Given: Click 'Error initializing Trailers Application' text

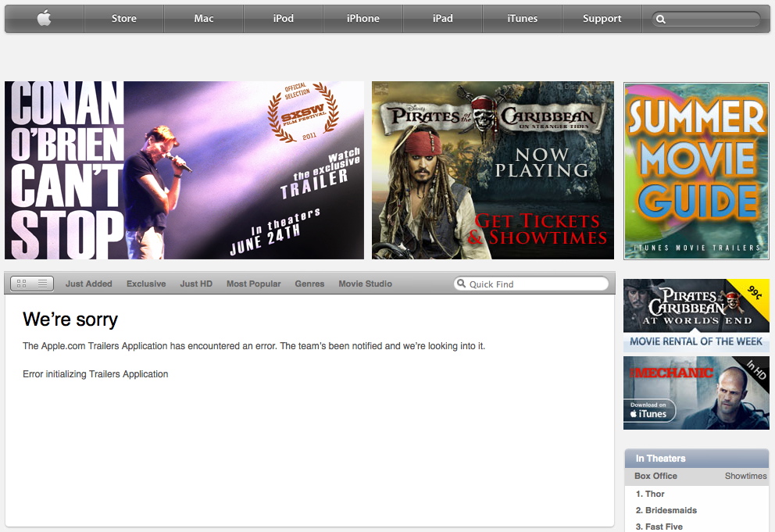Looking at the screenshot, I should pyautogui.click(x=95, y=373).
